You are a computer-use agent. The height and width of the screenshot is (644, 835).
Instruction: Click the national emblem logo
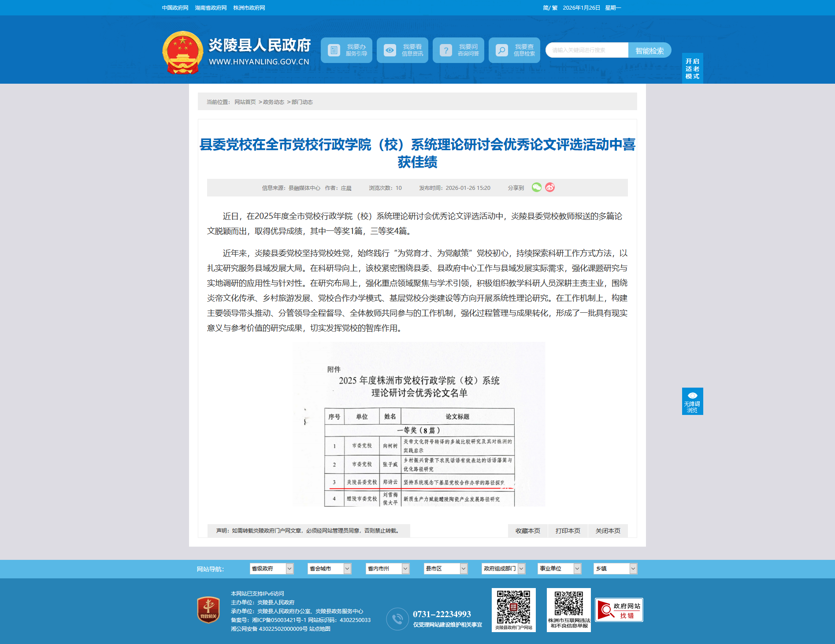tap(182, 52)
